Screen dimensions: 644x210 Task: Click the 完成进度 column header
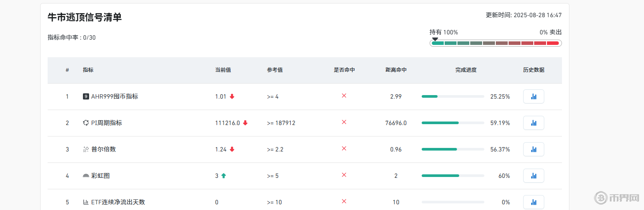click(466, 70)
